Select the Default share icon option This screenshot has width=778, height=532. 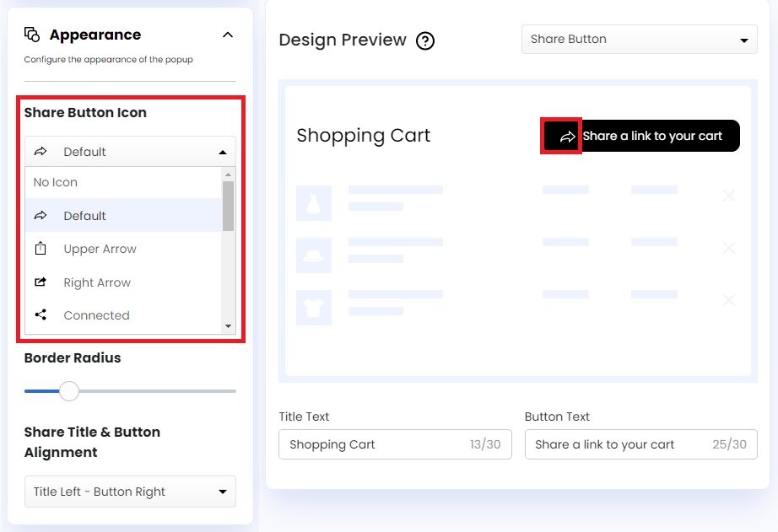coord(84,216)
